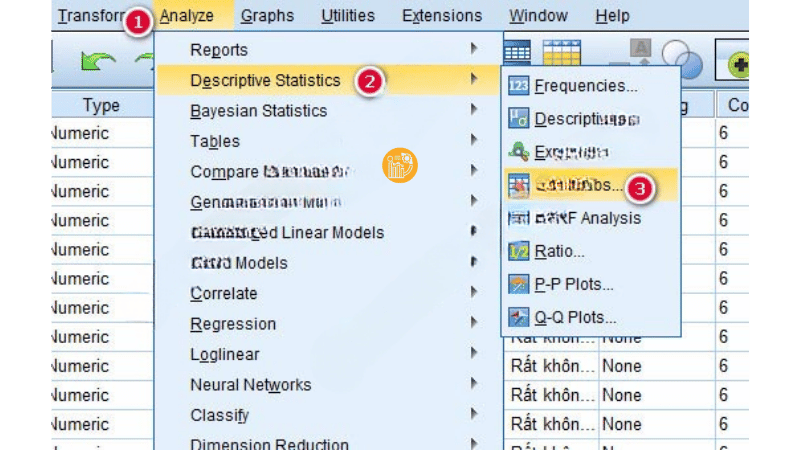Open the Utilities menu
The image size is (800, 450).
coord(348,16)
